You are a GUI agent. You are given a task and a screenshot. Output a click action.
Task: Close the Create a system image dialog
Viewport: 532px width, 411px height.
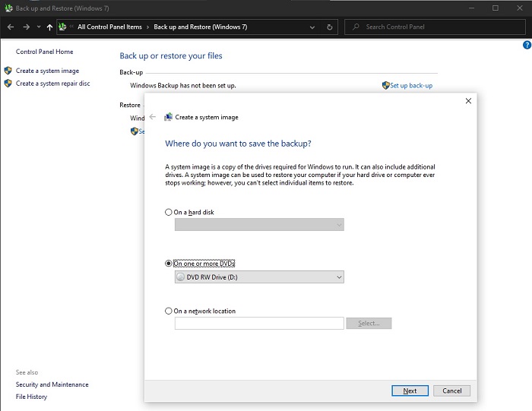coord(467,101)
